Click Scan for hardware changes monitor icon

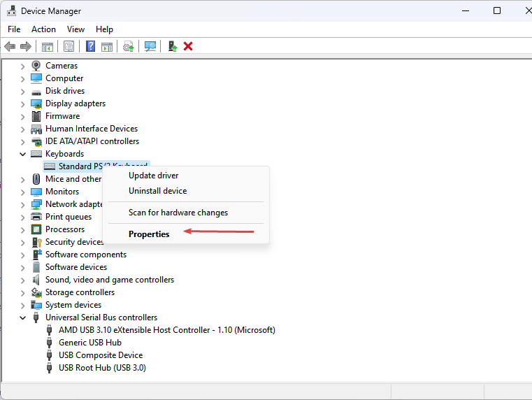(x=150, y=46)
